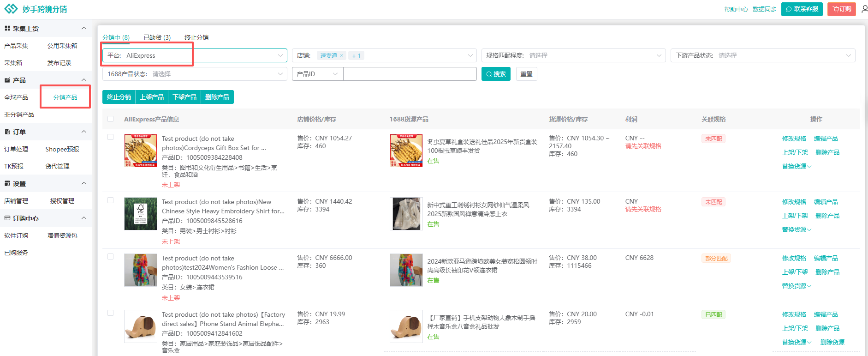Remove the 速卖通 store tag with its x
The image size is (868, 356).
pyautogui.click(x=342, y=55)
